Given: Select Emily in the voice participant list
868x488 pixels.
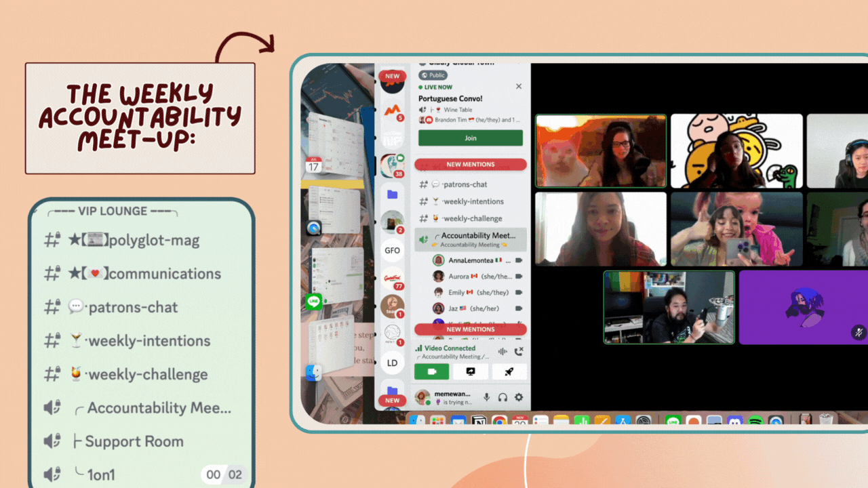Looking at the screenshot, I should click(x=477, y=293).
